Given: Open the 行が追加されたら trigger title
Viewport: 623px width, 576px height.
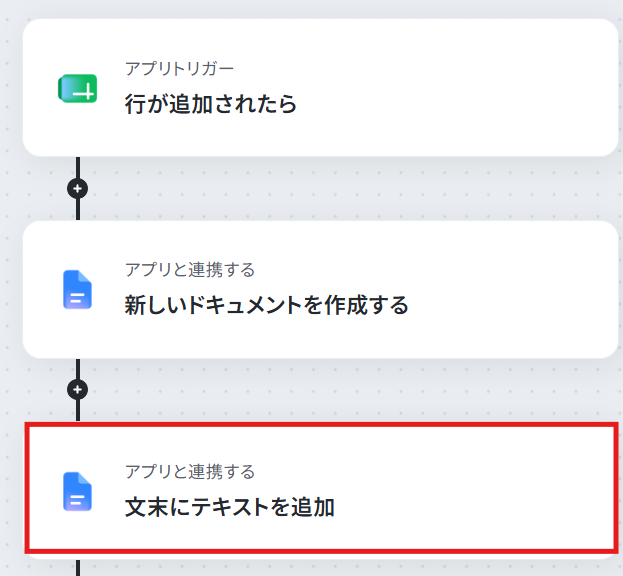Looking at the screenshot, I should pyautogui.click(x=211, y=104).
